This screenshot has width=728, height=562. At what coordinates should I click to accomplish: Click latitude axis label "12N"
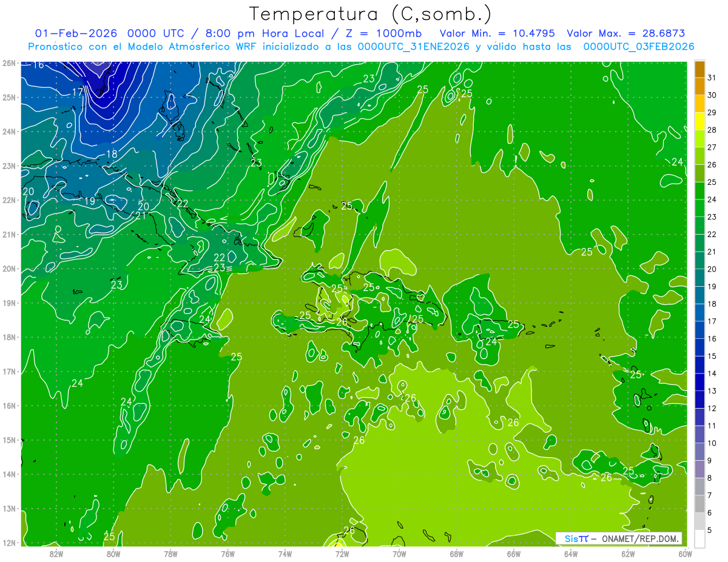pos(8,543)
